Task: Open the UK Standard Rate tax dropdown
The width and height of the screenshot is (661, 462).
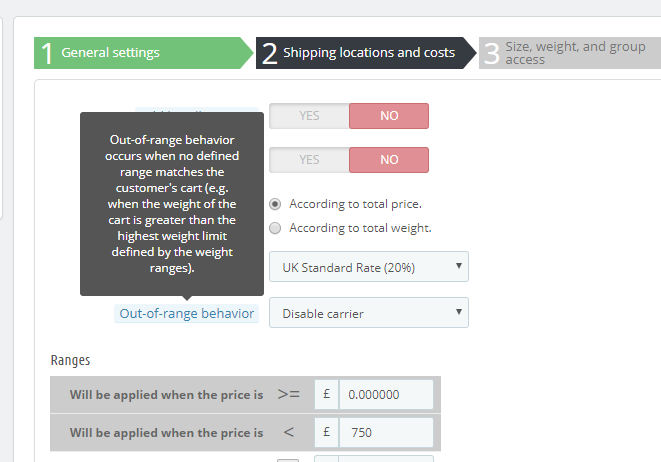Action: pyautogui.click(x=368, y=267)
